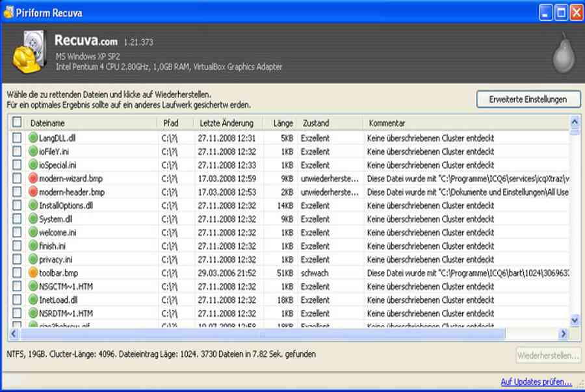Screen dimensions: 585x392
Task: Click the comment mentioning ICQ6\bart\1024
Action: (x=468, y=273)
